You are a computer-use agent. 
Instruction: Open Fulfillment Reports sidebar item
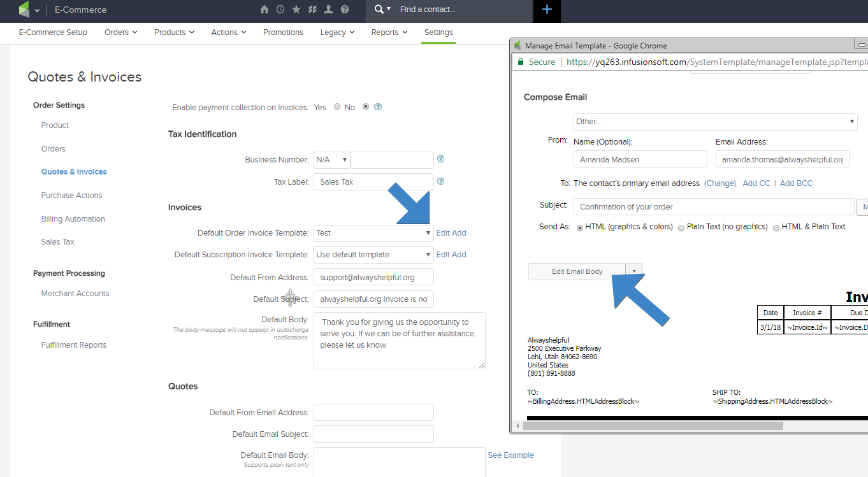tap(74, 345)
